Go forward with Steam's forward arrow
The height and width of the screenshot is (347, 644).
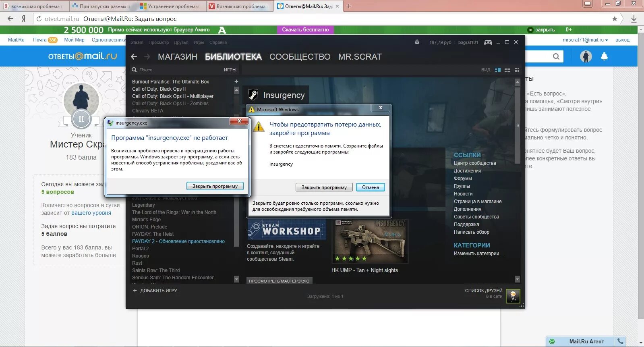[147, 57]
